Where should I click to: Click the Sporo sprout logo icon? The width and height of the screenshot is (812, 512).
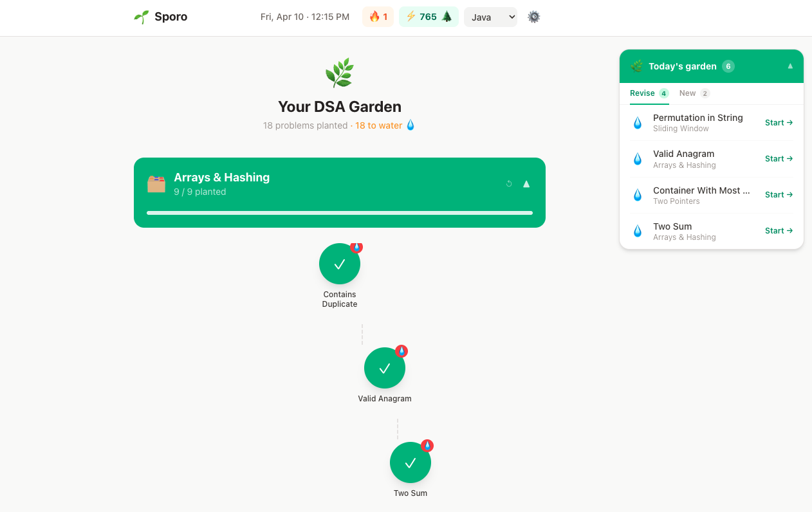tap(141, 17)
